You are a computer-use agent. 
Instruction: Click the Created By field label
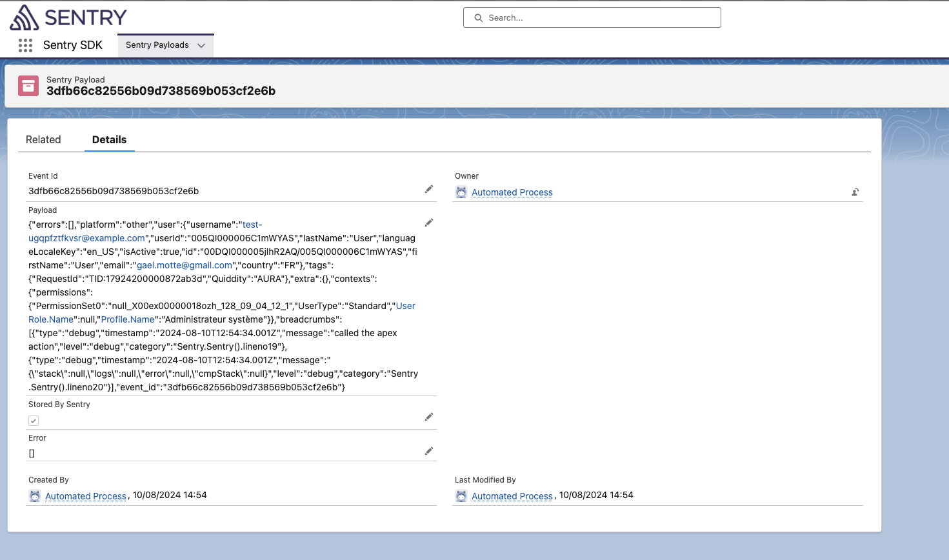(48, 480)
